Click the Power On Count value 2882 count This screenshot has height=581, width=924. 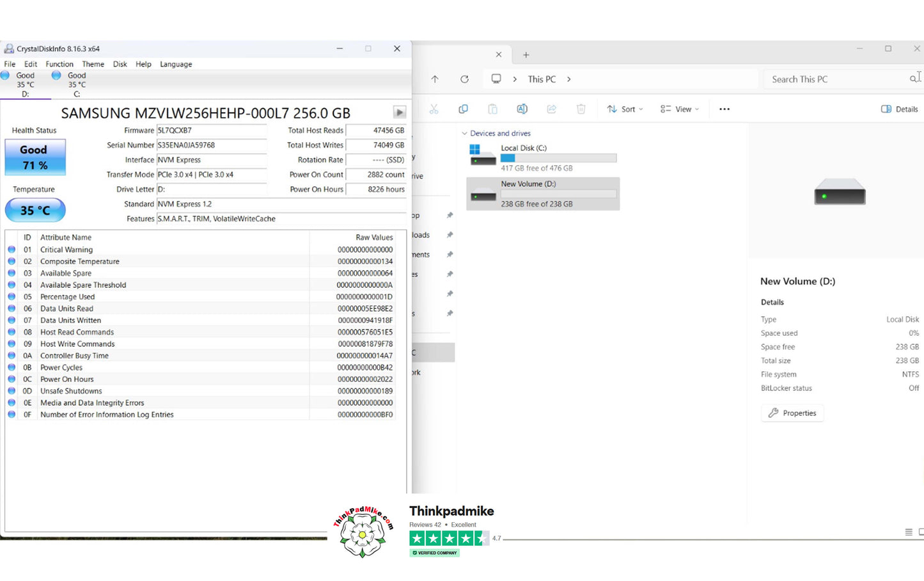pos(376,175)
